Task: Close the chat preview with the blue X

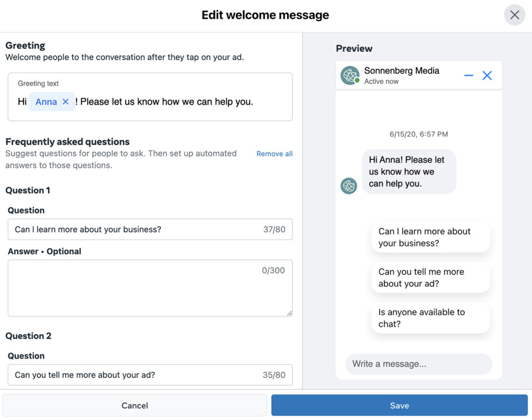Action: click(x=487, y=75)
